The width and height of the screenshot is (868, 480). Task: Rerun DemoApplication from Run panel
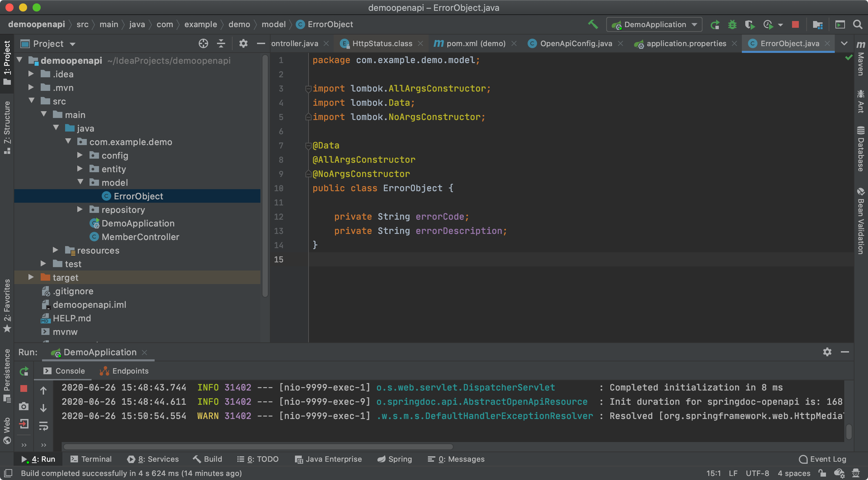pyautogui.click(x=24, y=372)
